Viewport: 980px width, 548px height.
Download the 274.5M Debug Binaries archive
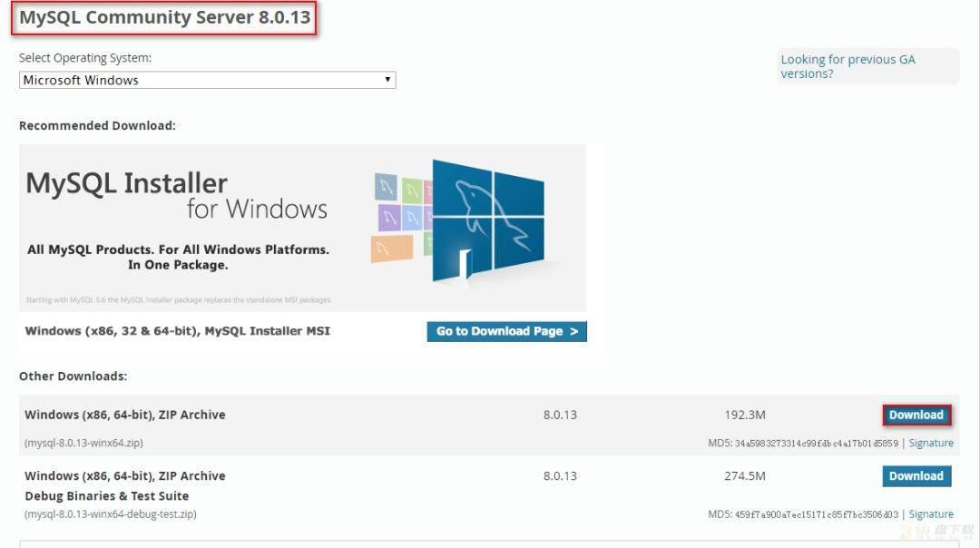point(916,476)
